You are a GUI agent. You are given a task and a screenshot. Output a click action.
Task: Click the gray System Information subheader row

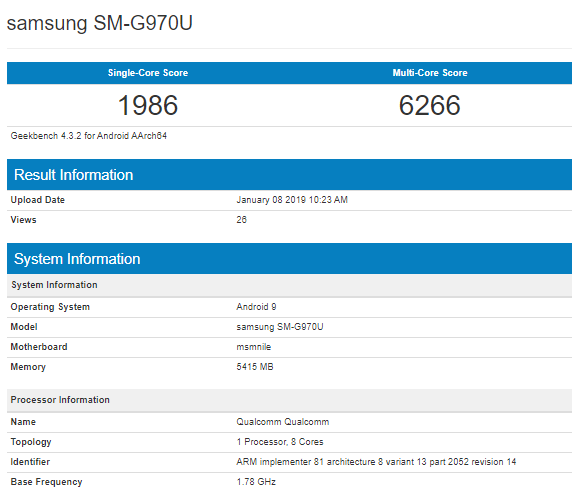tap(289, 285)
